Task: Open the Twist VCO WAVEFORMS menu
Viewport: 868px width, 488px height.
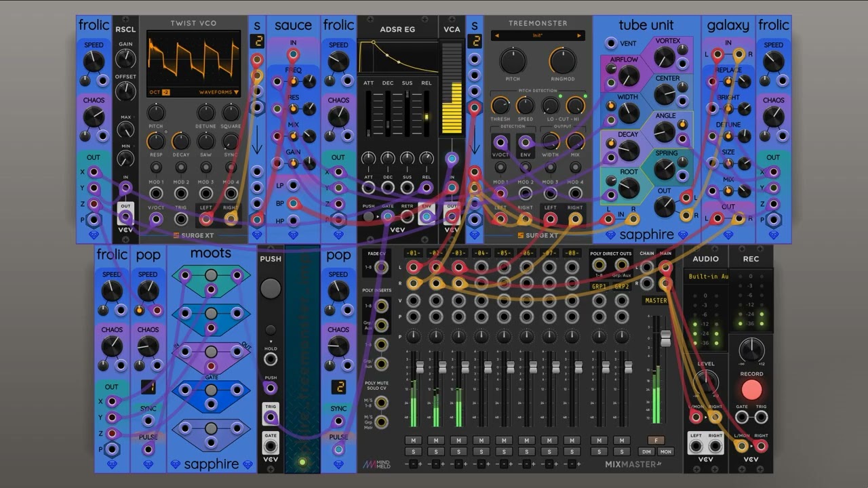Action: click(218, 92)
